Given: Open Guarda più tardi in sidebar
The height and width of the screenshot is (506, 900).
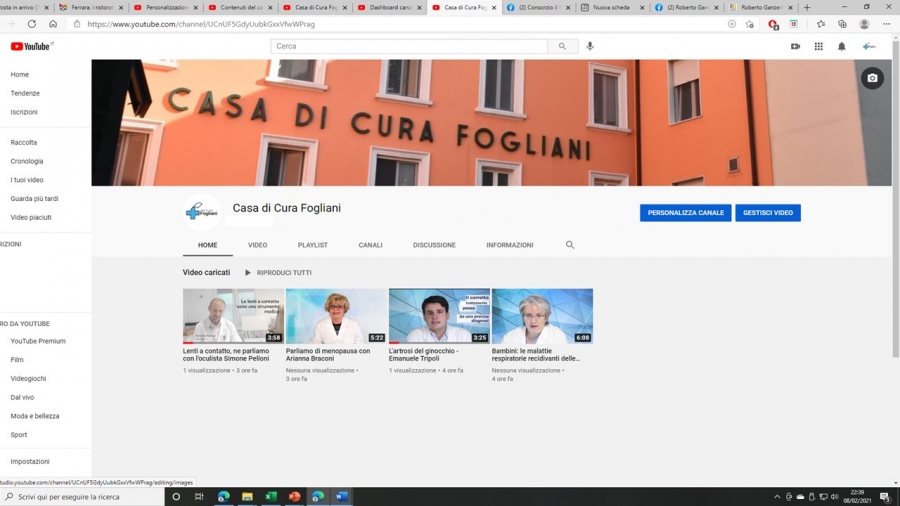Looking at the screenshot, I should pos(34,198).
